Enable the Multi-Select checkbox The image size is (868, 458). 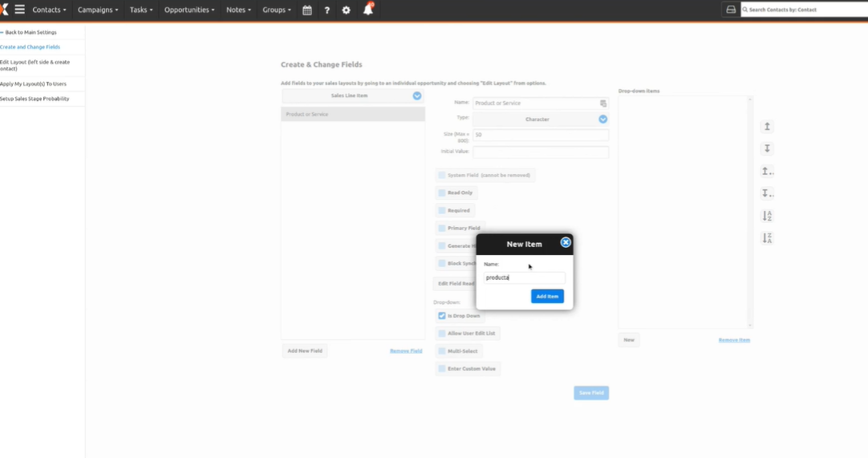point(442,351)
